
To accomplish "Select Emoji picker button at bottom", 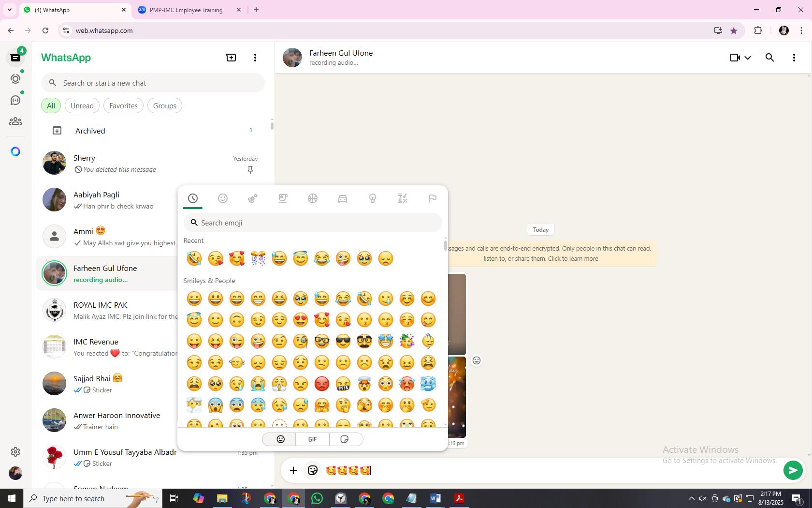I will tap(280, 439).
